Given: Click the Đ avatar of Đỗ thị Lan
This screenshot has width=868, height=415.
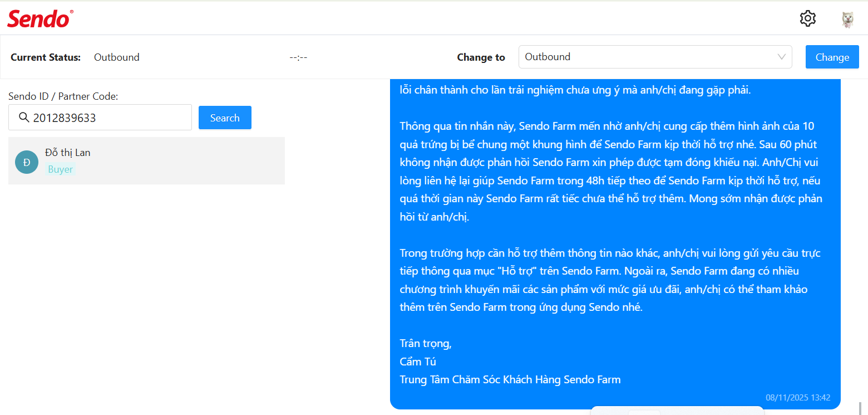Looking at the screenshot, I should [x=27, y=162].
